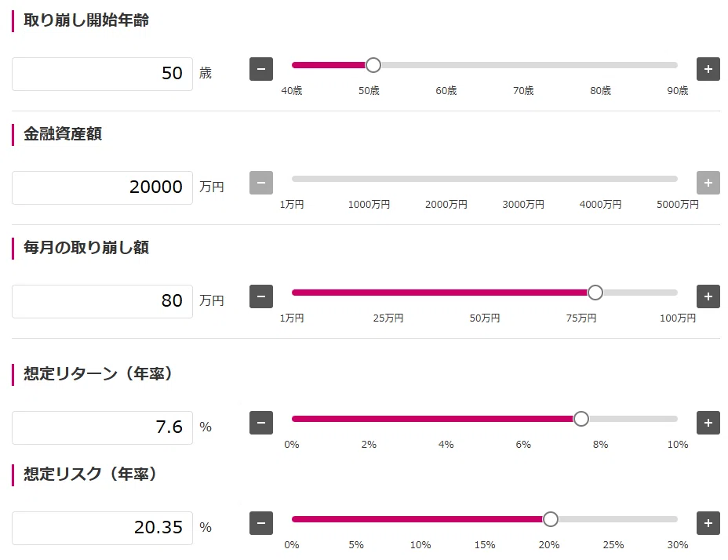Click the disabled plus button for 金融資産額
The image size is (728, 560).
pos(708,183)
